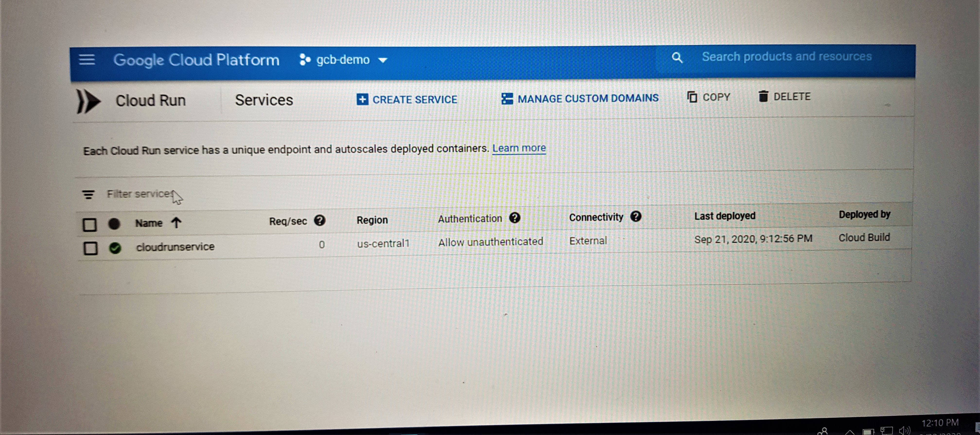Screen dimensions: 980x435
Task: Click Authentication help question icon
Action: coord(515,218)
